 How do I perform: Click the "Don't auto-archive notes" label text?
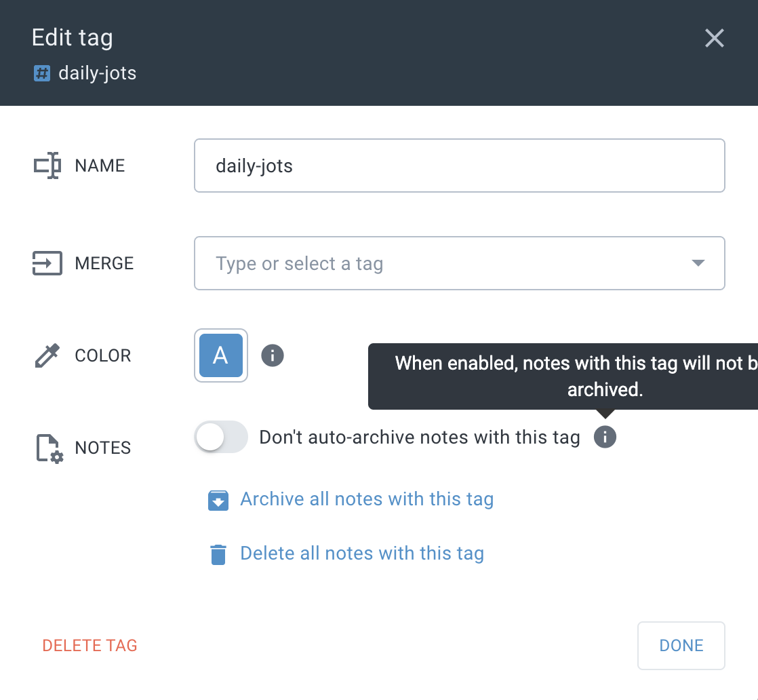[419, 437]
